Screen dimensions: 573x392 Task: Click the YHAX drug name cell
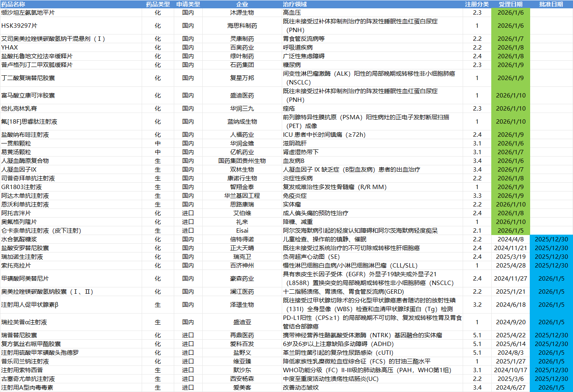(x=10, y=48)
